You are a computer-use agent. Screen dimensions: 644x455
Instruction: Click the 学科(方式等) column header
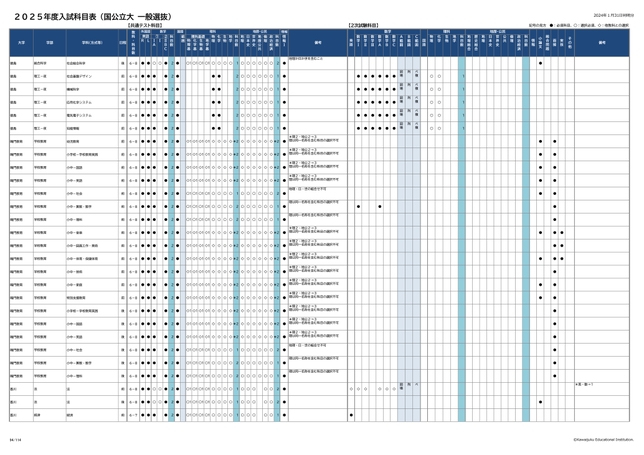click(86, 43)
